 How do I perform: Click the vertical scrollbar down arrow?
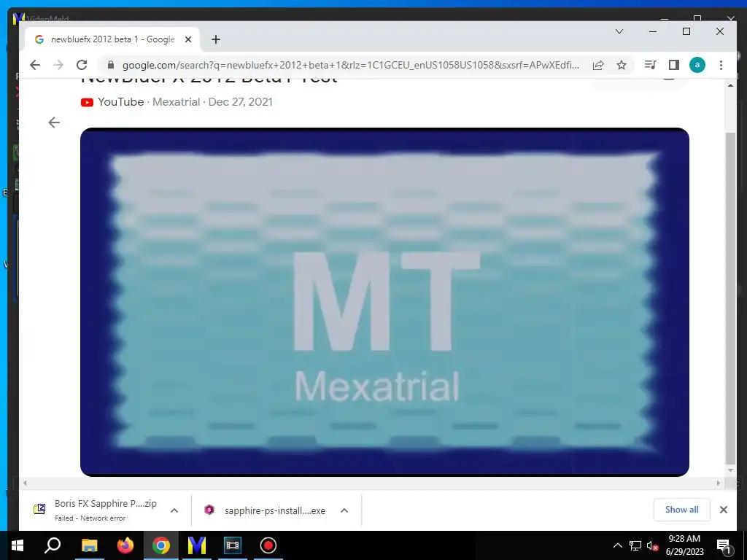pos(730,470)
